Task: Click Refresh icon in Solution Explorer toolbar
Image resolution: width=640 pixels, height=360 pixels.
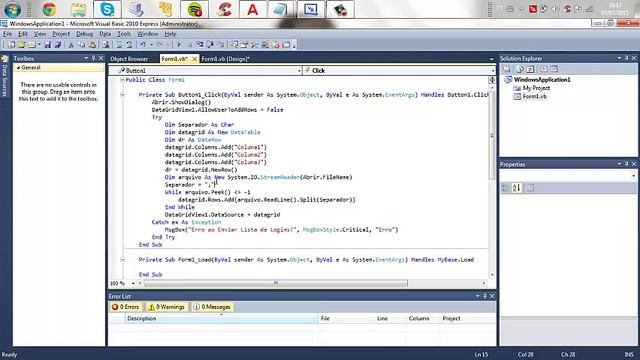Action: [530, 69]
